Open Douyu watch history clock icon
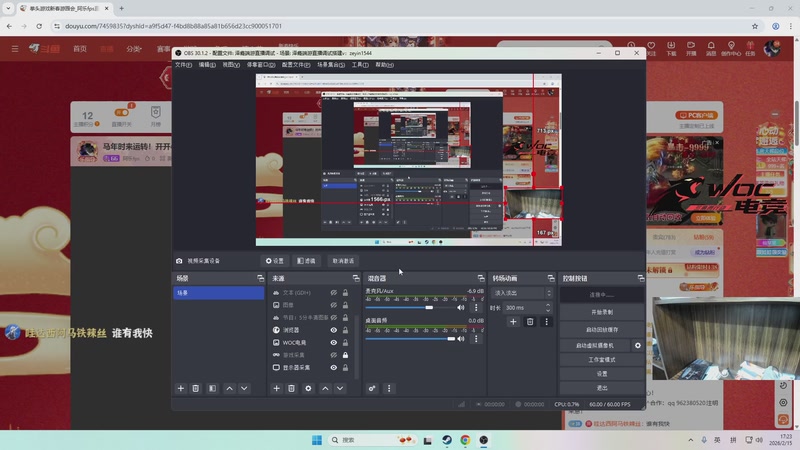The width and height of the screenshot is (800, 450). click(631, 45)
